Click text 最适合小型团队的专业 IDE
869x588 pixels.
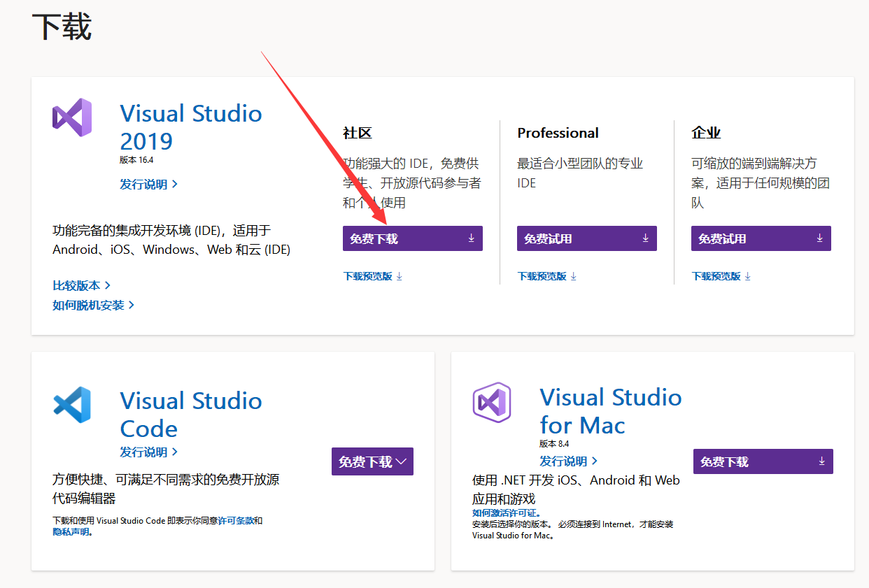pyautogui.click(x=580, y=173)
